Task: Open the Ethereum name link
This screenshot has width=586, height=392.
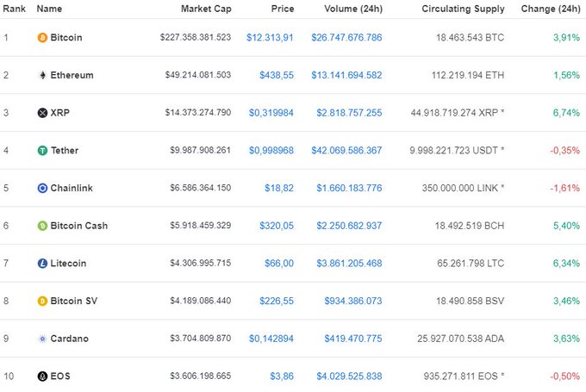Action: (72, 76)
